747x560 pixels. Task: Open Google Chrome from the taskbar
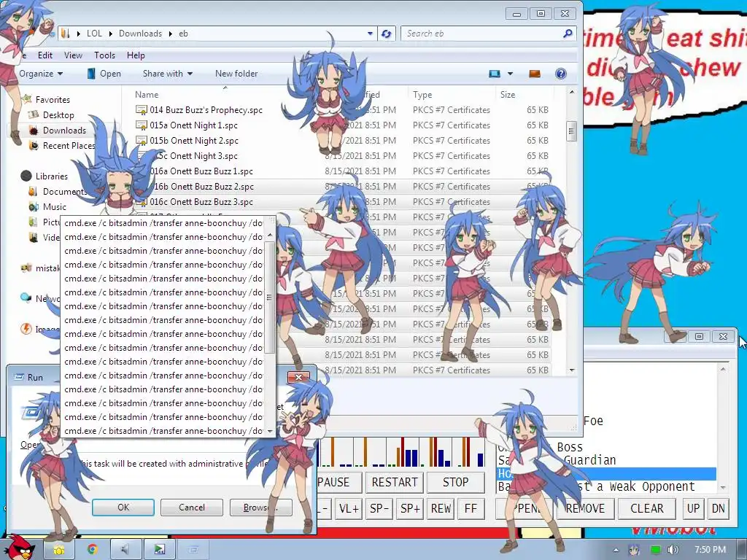click(x=92, y=550)
